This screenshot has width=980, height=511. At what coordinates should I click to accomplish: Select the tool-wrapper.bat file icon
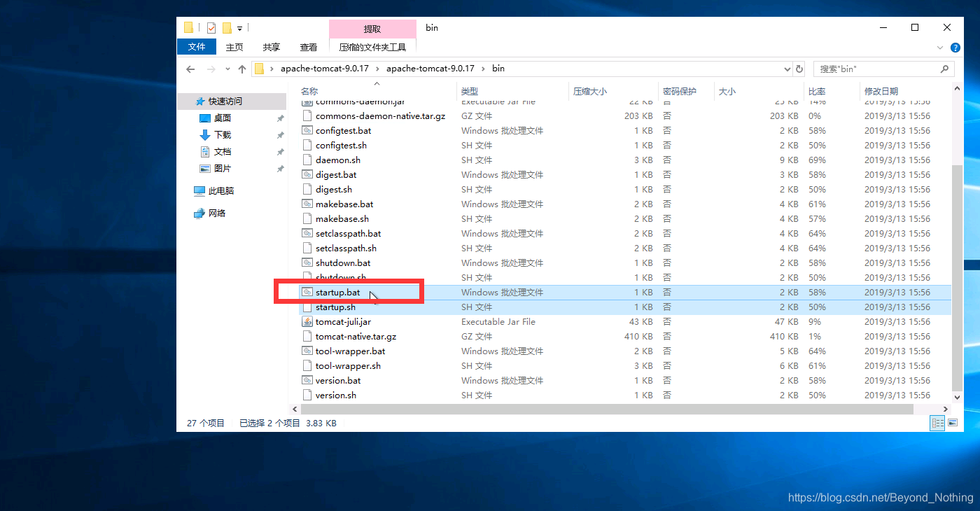307,351
